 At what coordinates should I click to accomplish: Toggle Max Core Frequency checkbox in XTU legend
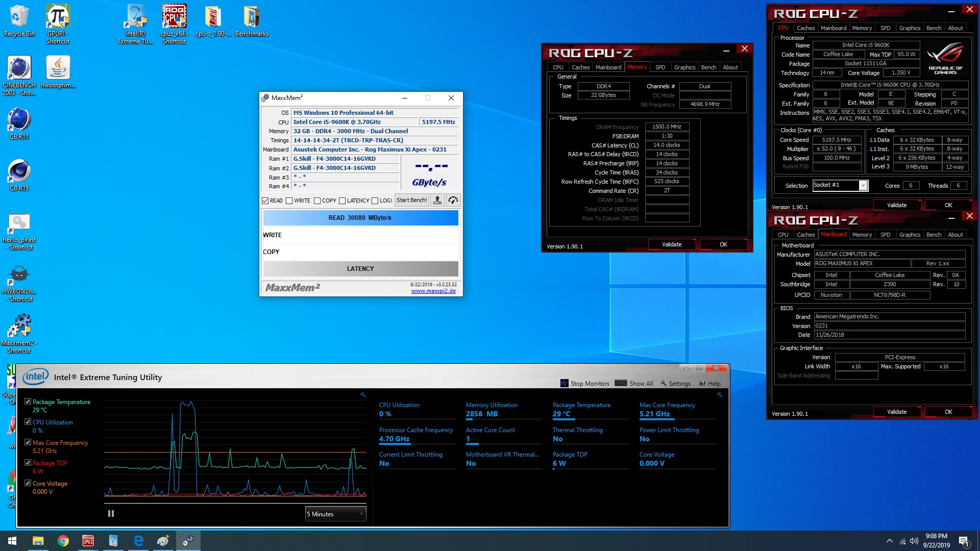[x=28, y=442]
